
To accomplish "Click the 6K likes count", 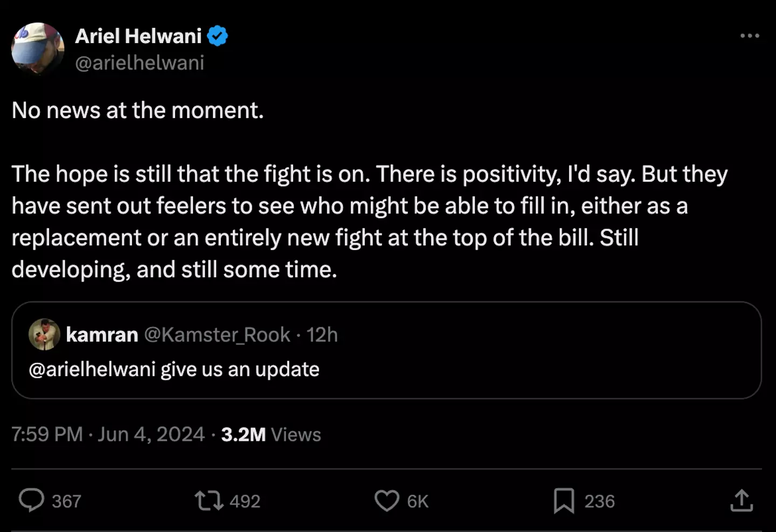I will pos(418,501).
